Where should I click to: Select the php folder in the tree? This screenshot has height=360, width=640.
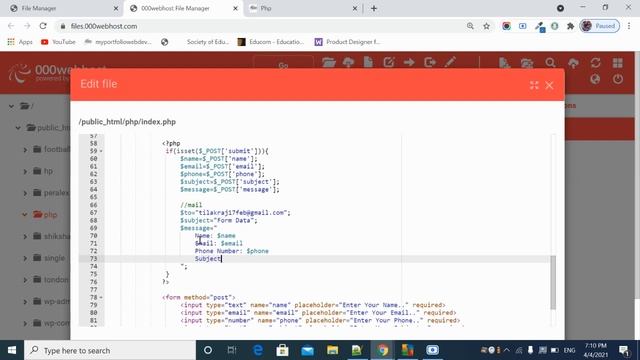pyautogui.click(x=50, y=215)
